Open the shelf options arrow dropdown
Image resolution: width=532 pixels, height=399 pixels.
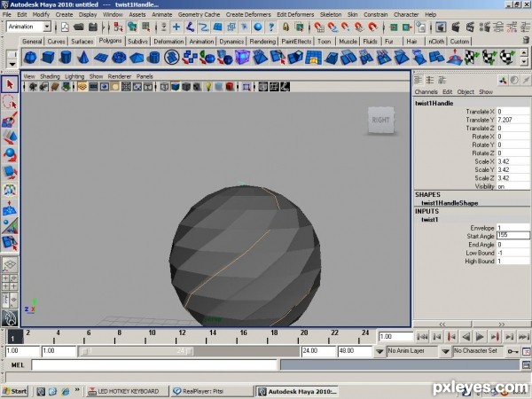(12, 64)
